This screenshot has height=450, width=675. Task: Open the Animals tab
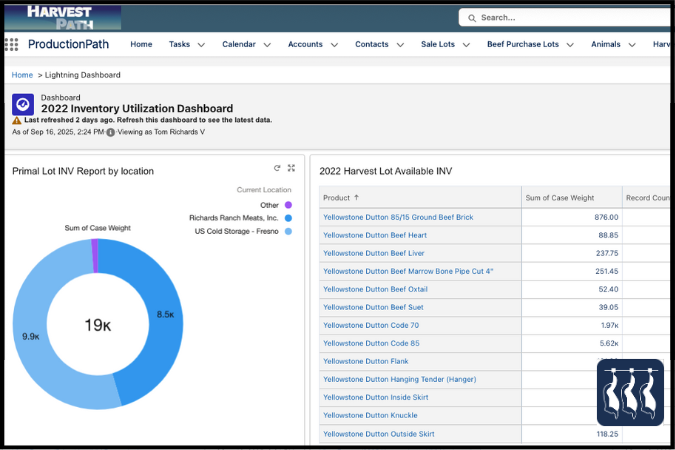click(606, 44)
